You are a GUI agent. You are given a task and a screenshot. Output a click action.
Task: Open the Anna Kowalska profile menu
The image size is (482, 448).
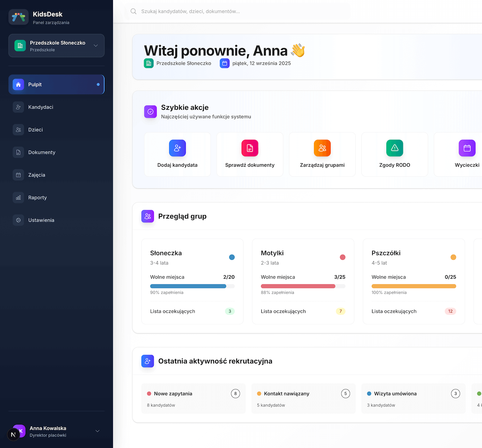tap(56, 431)
